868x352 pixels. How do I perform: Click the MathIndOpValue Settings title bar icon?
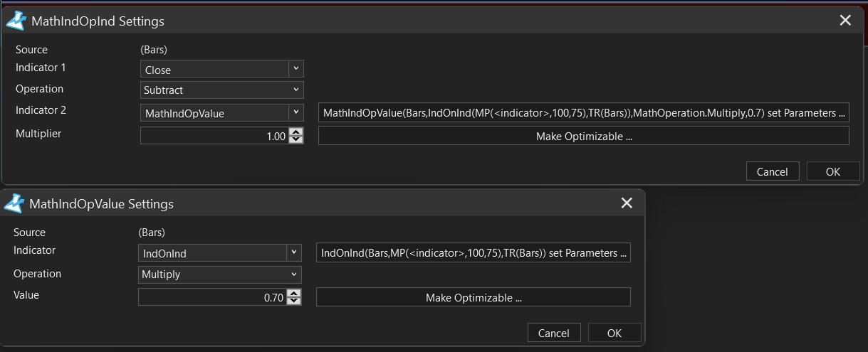[14, 204]
